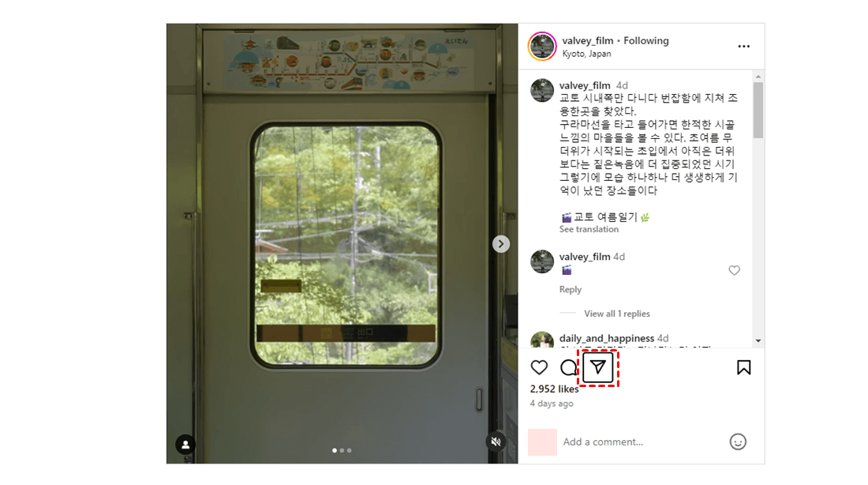Like valvey_film's comment with small heart
Screen dimensions: 868x485
(x=734, y=270)
